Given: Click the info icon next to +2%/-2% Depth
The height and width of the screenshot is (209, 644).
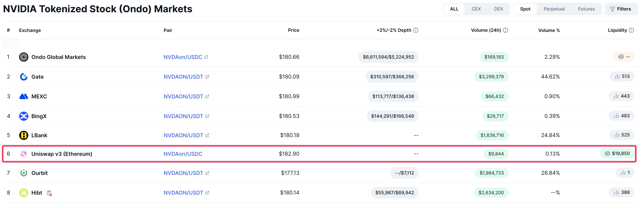Looking at the screenshot, I should (415, 30).
